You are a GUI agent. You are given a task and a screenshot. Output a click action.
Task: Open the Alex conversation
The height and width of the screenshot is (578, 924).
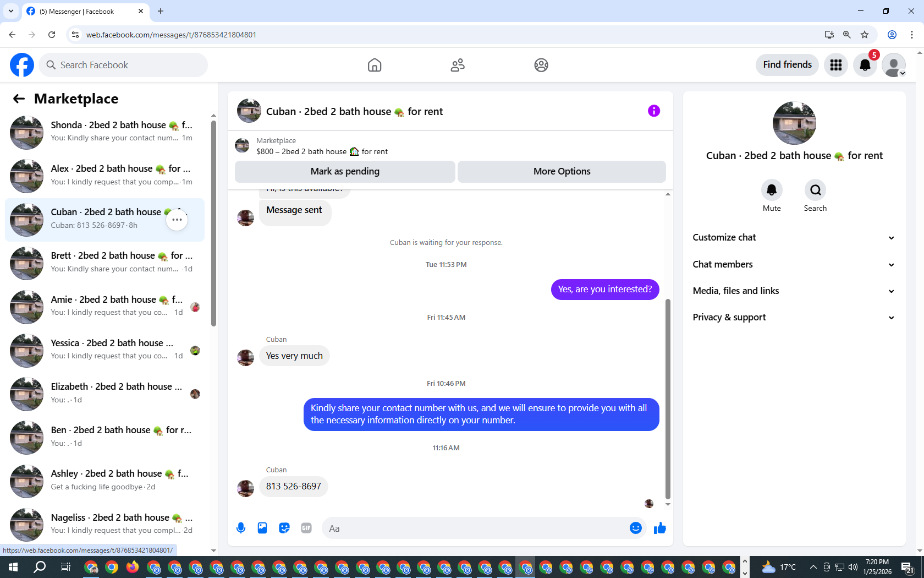point(105,176)
